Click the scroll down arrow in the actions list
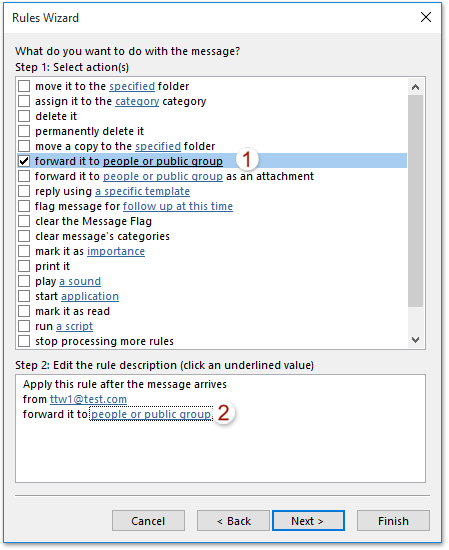 415,340
